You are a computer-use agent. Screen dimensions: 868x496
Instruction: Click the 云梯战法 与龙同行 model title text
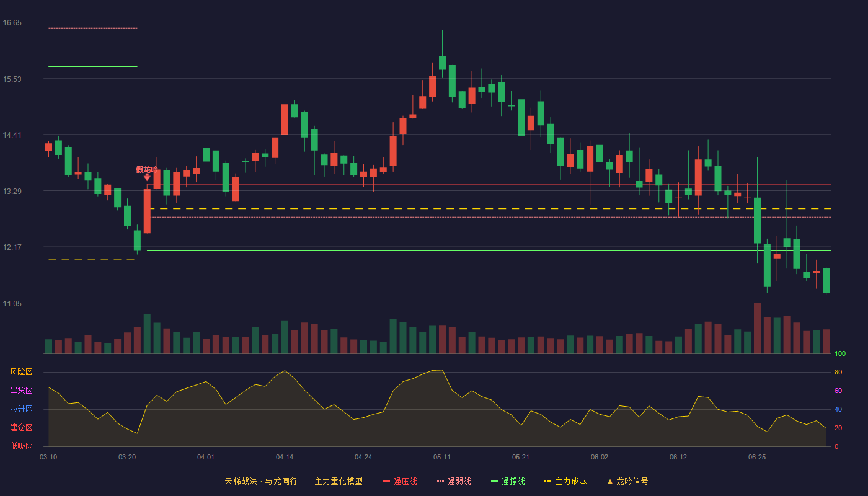coord(293,481)
